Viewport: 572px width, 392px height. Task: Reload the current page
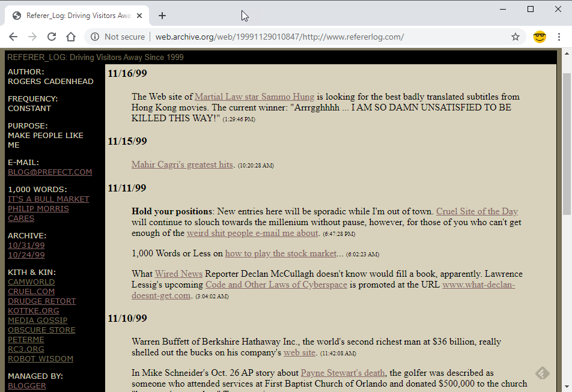click(x=52, y=37)
